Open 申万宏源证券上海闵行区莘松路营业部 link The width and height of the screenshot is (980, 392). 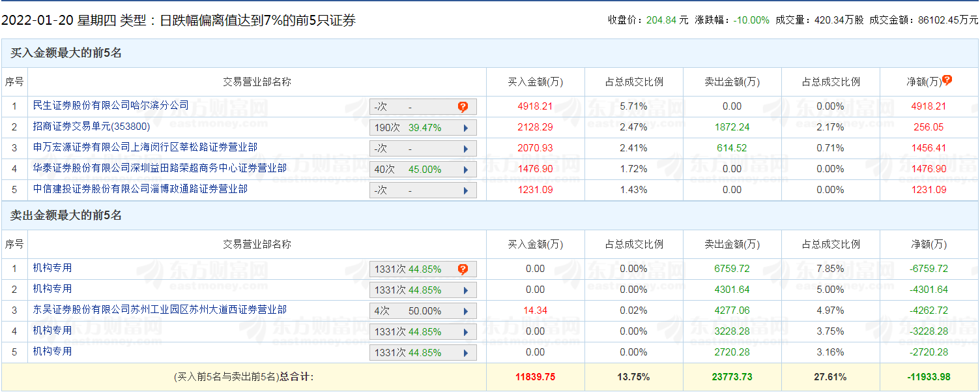[145, 147]
